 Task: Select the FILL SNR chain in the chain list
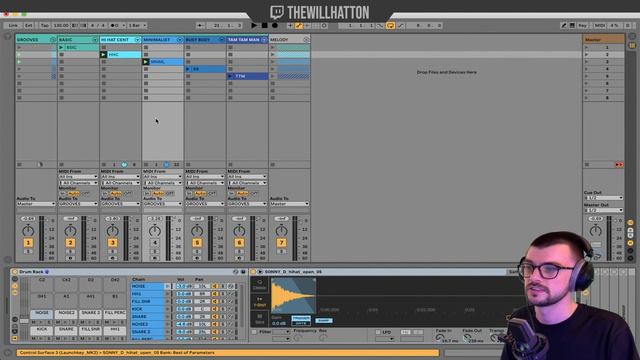pos(147,301)
